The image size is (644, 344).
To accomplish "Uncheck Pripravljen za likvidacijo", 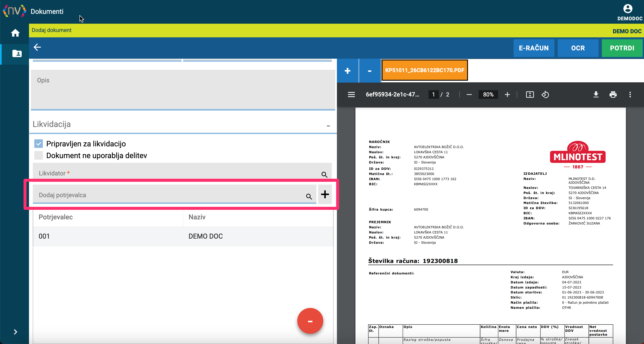I will (x=39, y=144).
